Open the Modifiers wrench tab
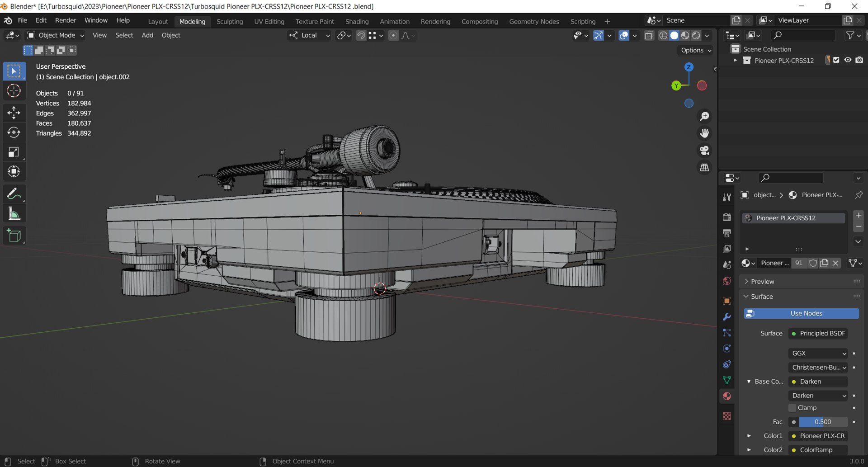The width and height of the screenshot is (868, 467). (x=727, y=316)
